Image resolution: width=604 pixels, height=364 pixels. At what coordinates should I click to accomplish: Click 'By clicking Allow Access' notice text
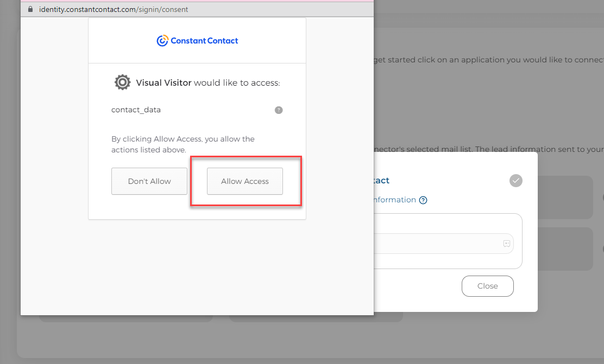pyautogui.click(x=183, y=144)
